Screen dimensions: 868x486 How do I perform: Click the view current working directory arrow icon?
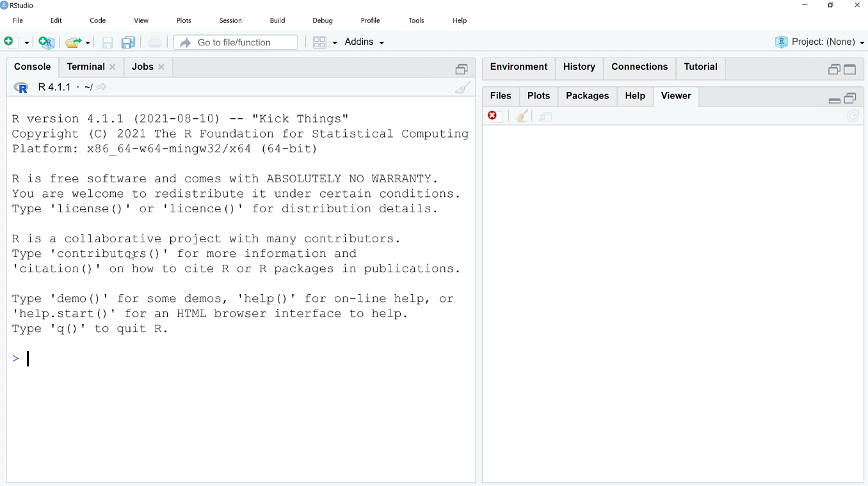pyautogui.click(x=102, y=88)
